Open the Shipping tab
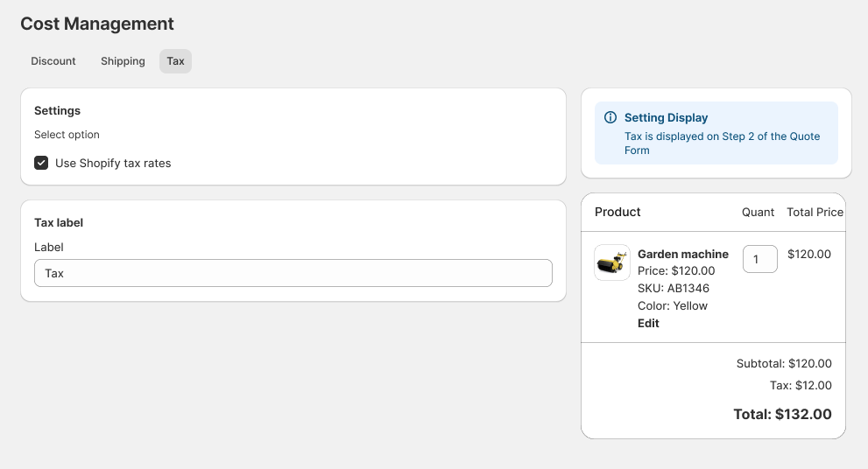 [123, 61]
